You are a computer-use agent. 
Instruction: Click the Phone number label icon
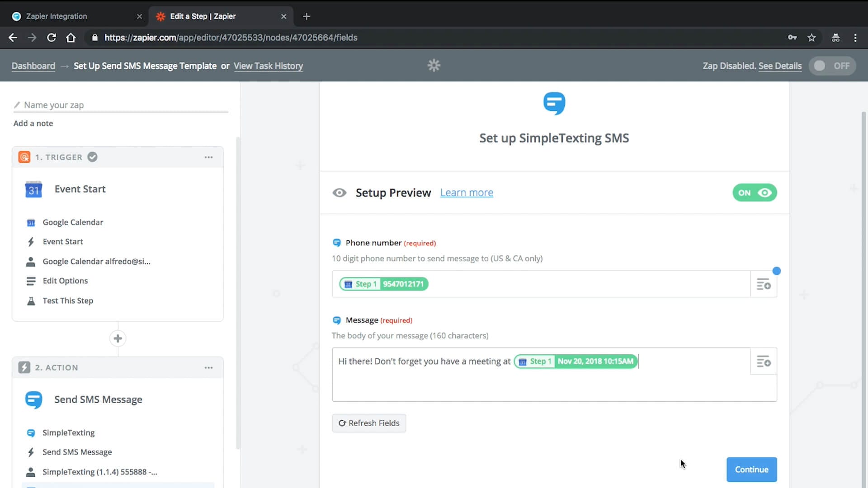(337, 243)
